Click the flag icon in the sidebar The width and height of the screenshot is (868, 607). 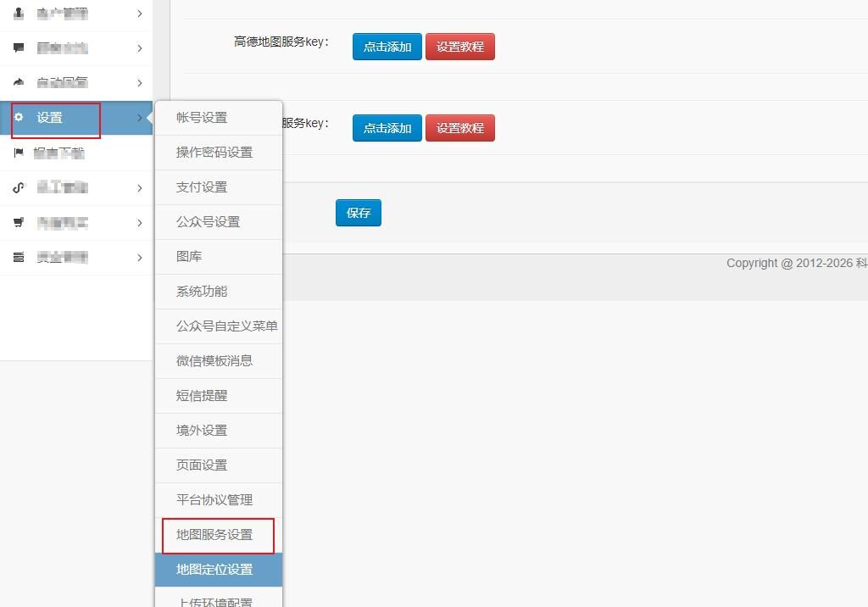[x=19, y=153]
